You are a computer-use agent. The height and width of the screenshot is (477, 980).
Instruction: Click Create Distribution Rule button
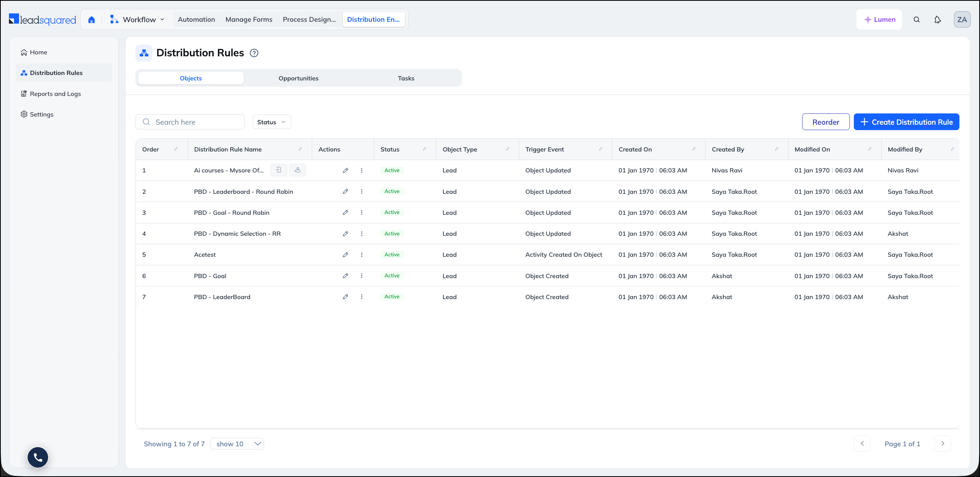pyautogui.click(x=906, y=122)
